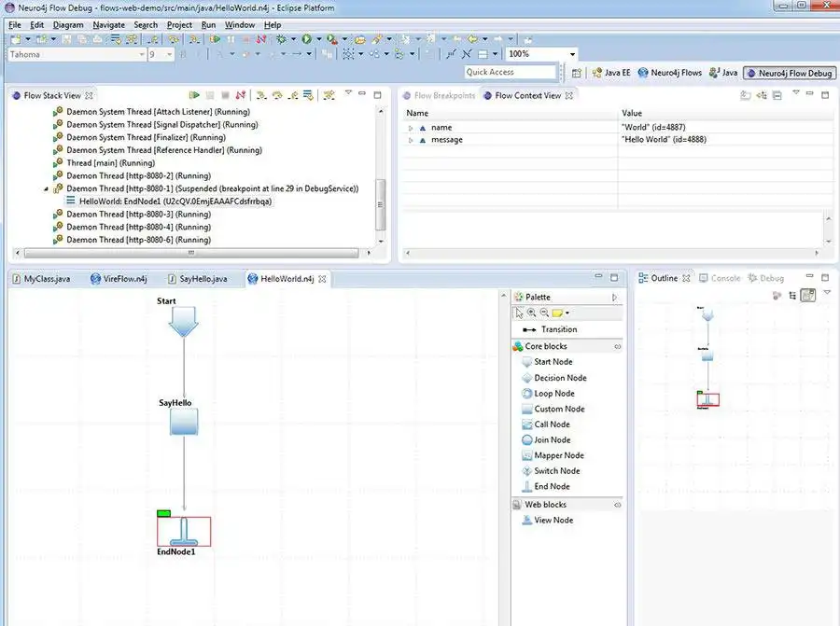Pick End Node from Core blocks
840x626 pixels.
point(545,486)
